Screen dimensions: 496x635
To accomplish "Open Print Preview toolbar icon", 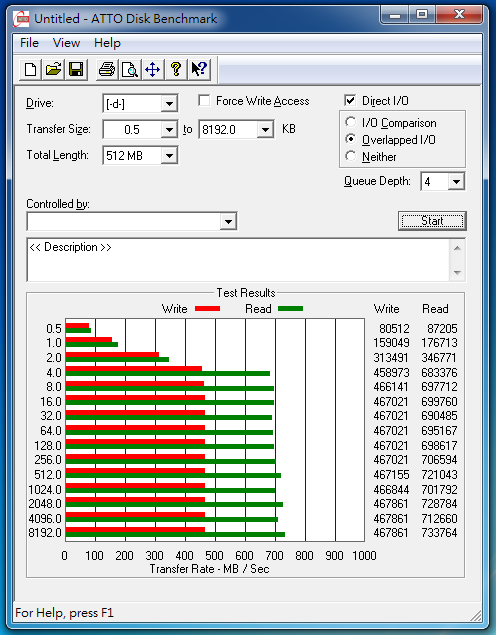I will 130,69.
